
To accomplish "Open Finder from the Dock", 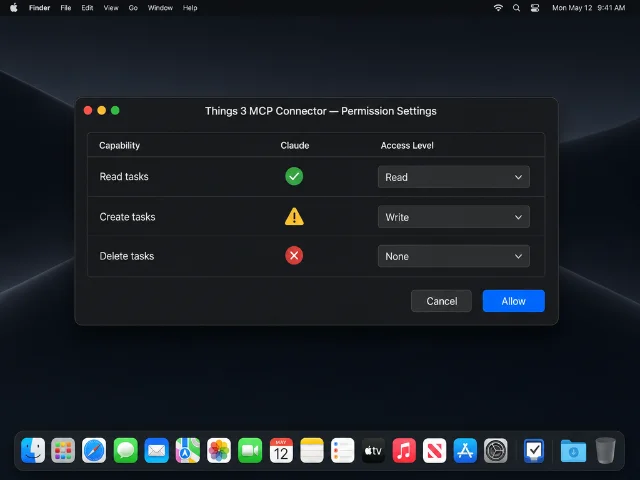I will click(33, 451).
